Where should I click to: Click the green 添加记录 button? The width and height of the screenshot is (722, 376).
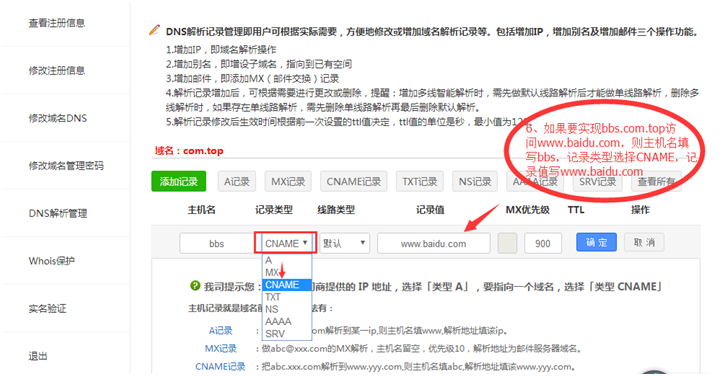coord(179,181)
